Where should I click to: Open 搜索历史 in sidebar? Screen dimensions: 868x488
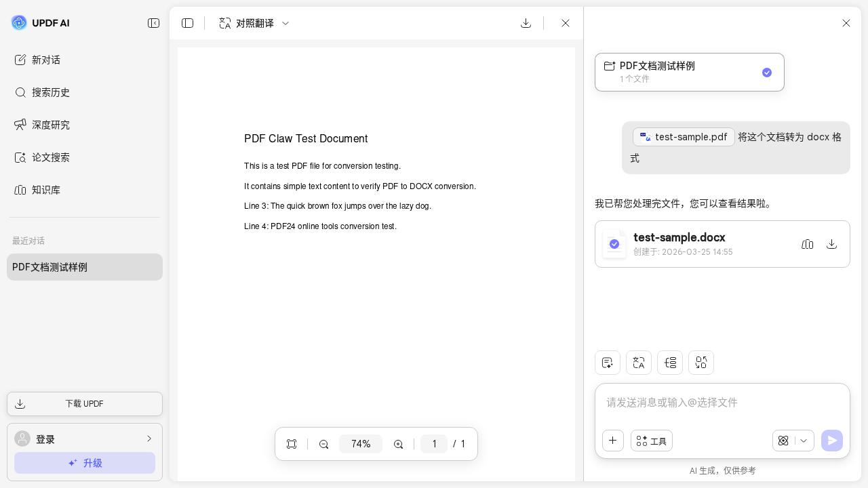point(50,92)
